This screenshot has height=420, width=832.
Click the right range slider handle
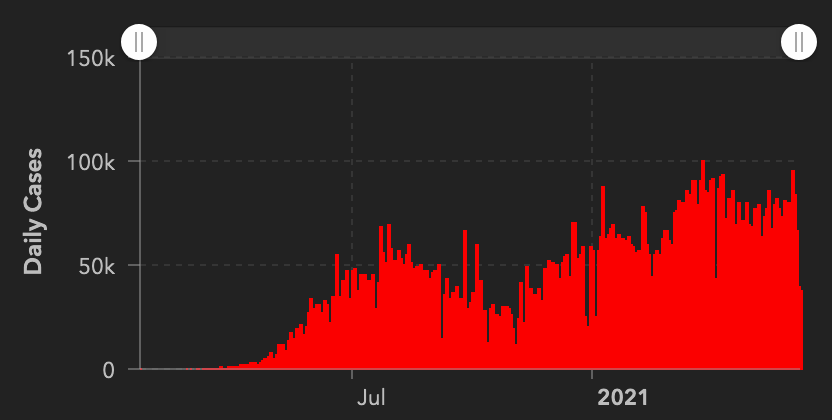799,42
